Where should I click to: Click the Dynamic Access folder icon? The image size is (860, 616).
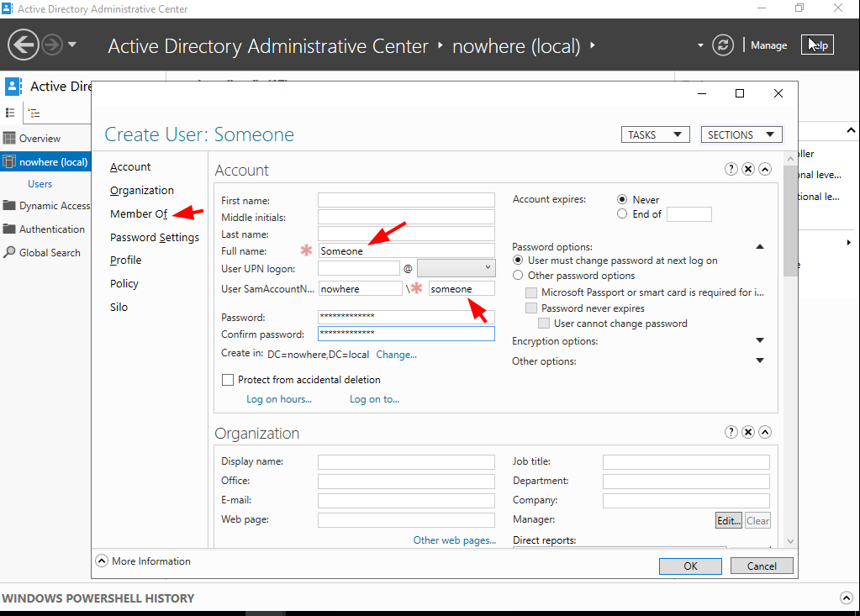point(9,206)
